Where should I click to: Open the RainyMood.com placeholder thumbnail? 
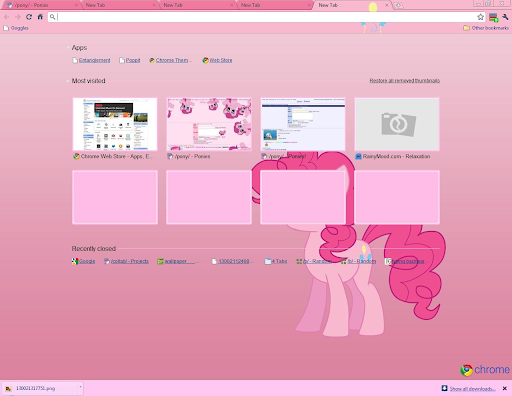coord(397,124)
